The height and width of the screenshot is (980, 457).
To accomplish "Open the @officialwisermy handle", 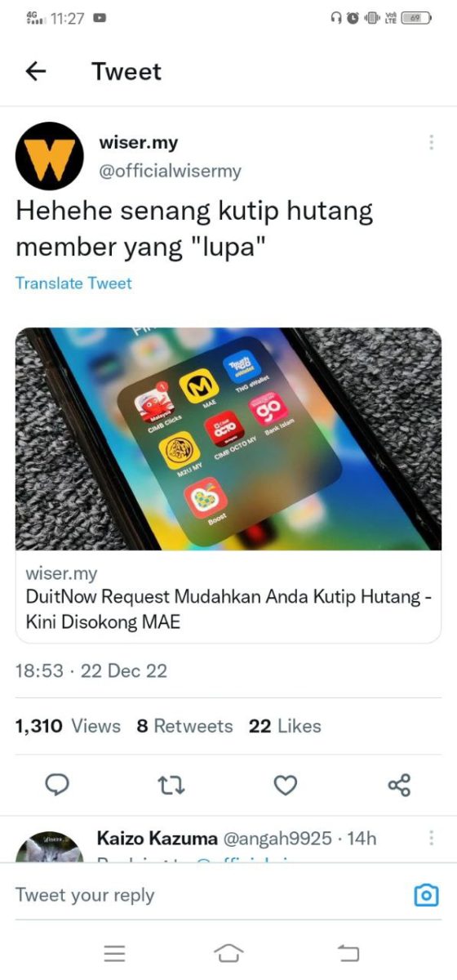I will click(170, 171).
